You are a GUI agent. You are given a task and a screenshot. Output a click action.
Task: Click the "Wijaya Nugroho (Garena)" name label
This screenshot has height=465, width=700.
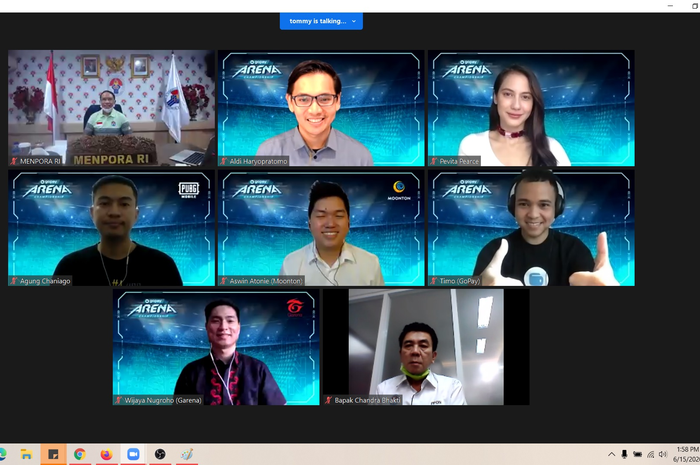point(163,400)
